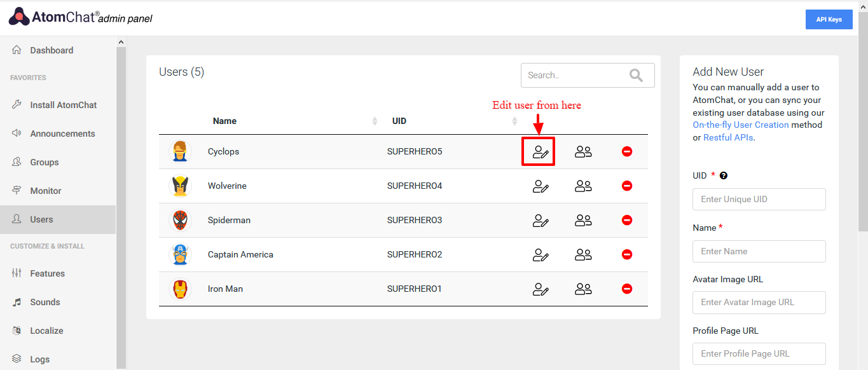The height and width of the screenshot is (370, 868).
Task: Click the search magnifier icon
Action: click(x=636, y=76)
